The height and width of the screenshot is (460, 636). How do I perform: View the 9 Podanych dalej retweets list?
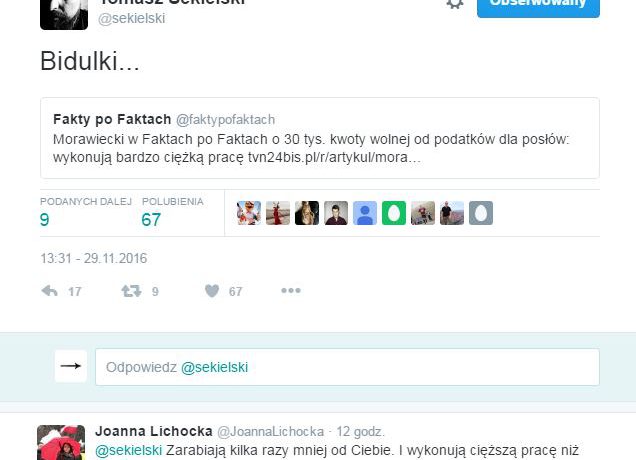(86, 213)
